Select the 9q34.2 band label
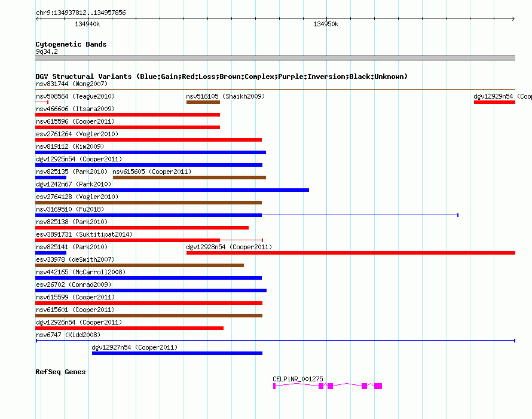The height and width of the screenshot is (419, 532). pos(47,51)
